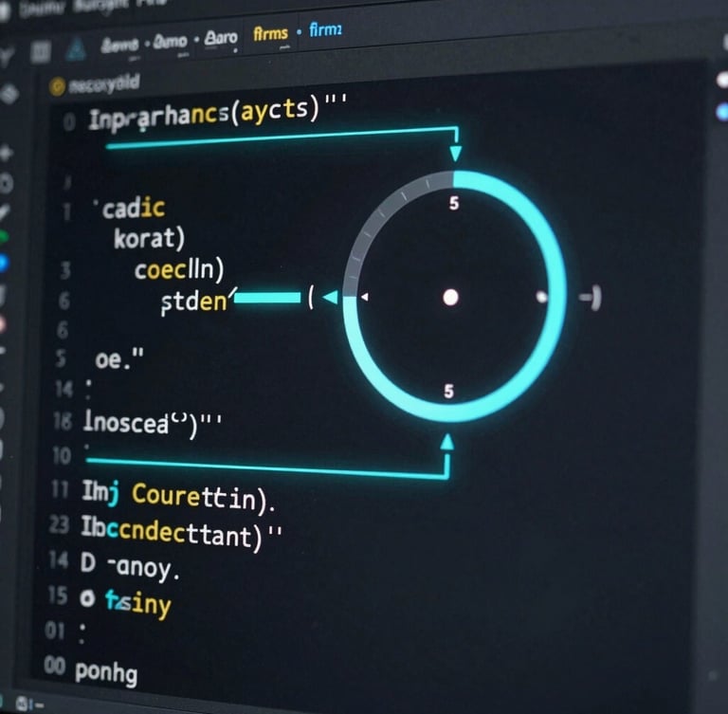Click the orange file icon in breadcrumb
728x714 pixels.
57,86
